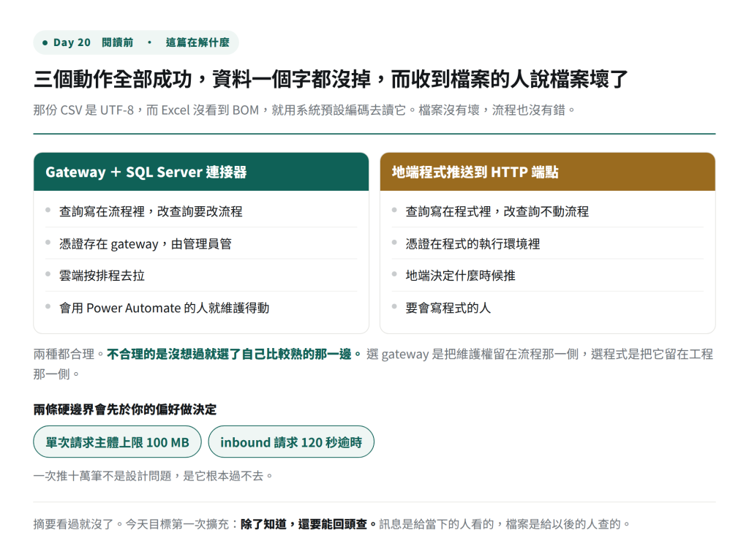
Task: Select the row "查詢寫在程式裡，改查詢不動流程"
Action: click(x=547, y=211)
